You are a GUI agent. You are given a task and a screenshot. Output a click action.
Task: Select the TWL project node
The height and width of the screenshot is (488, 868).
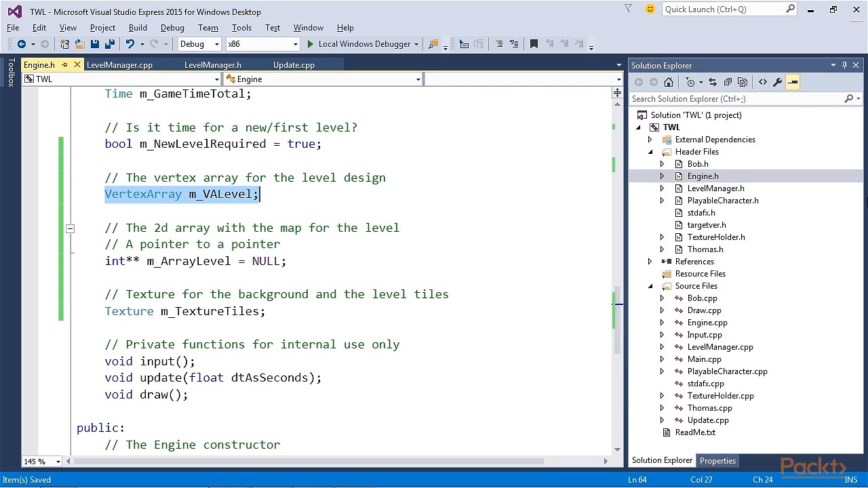671,127
